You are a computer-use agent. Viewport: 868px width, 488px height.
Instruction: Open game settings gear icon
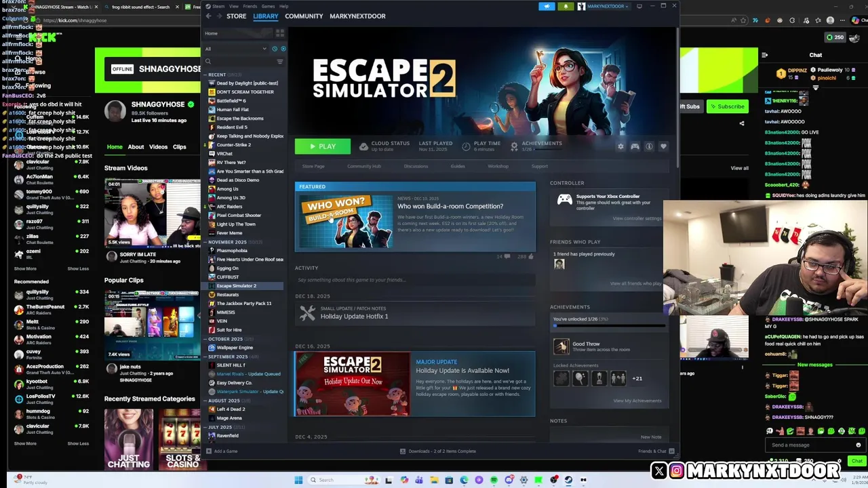click(x=620, y=146)
